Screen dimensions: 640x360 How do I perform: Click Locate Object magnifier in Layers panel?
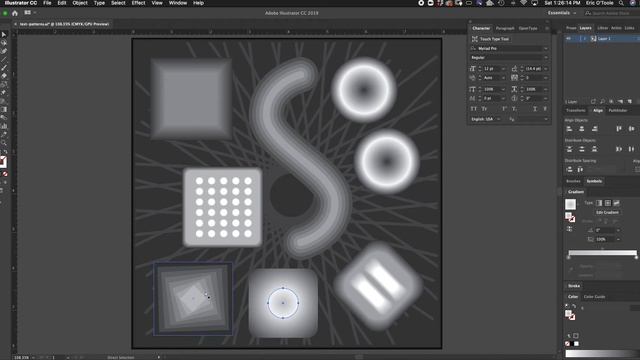tap(602, 101)
